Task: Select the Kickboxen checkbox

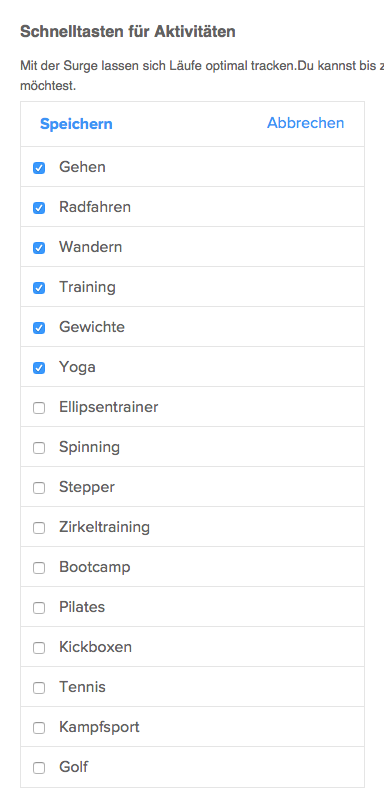Action: click(x=39, y=648)
